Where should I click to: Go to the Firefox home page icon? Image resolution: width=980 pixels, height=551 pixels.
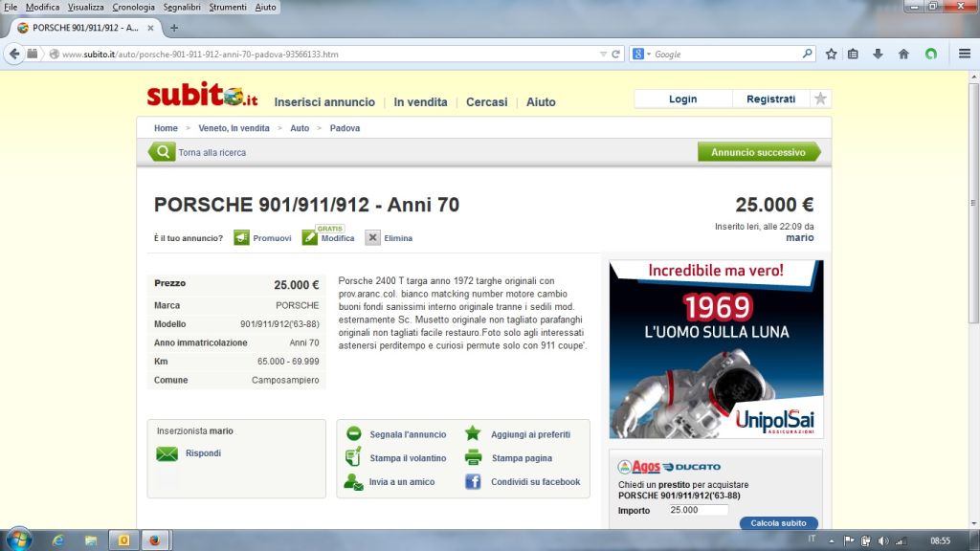pos(903,55)
